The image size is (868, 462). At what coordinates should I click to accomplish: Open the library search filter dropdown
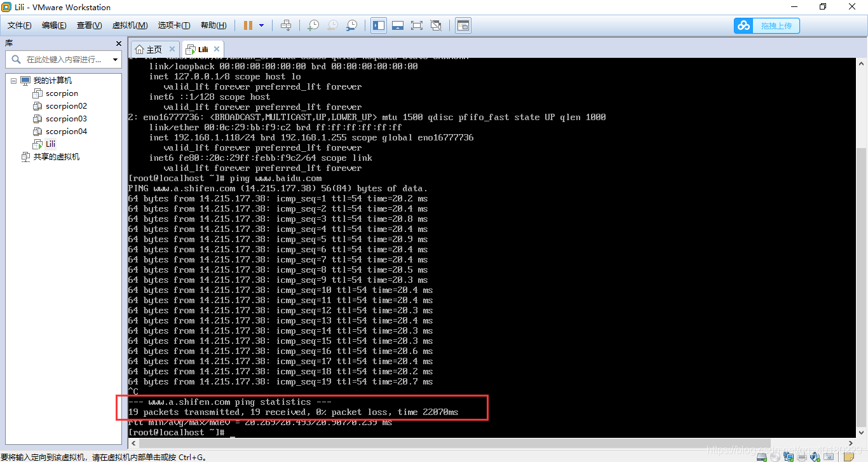pos(115,60)
